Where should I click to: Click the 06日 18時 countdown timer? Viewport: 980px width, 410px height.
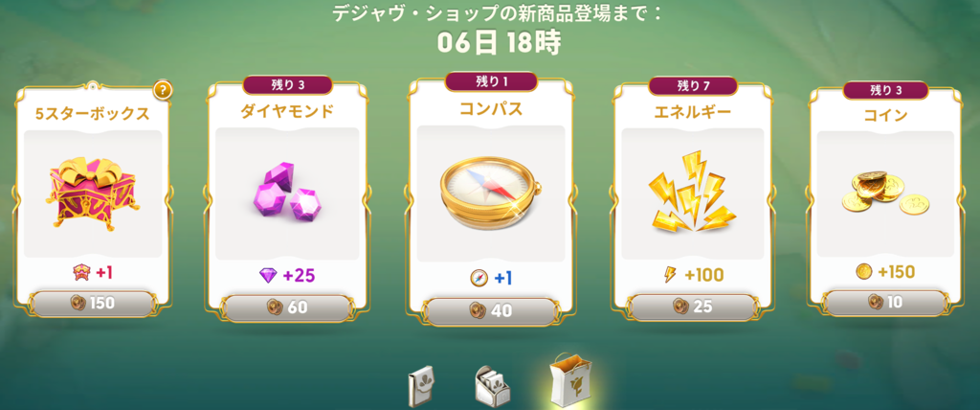(x=499, y=42)
